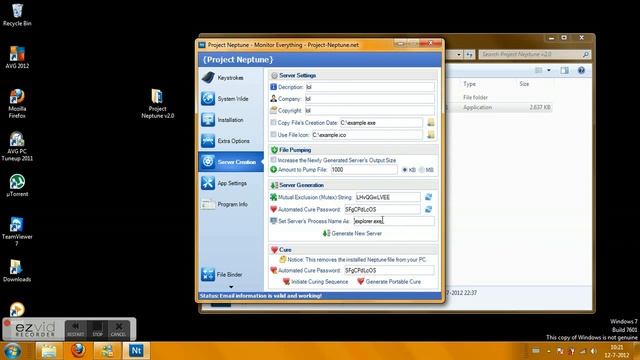
Task: Click the ezvid Restart button
Action: [x=76, y=329]
